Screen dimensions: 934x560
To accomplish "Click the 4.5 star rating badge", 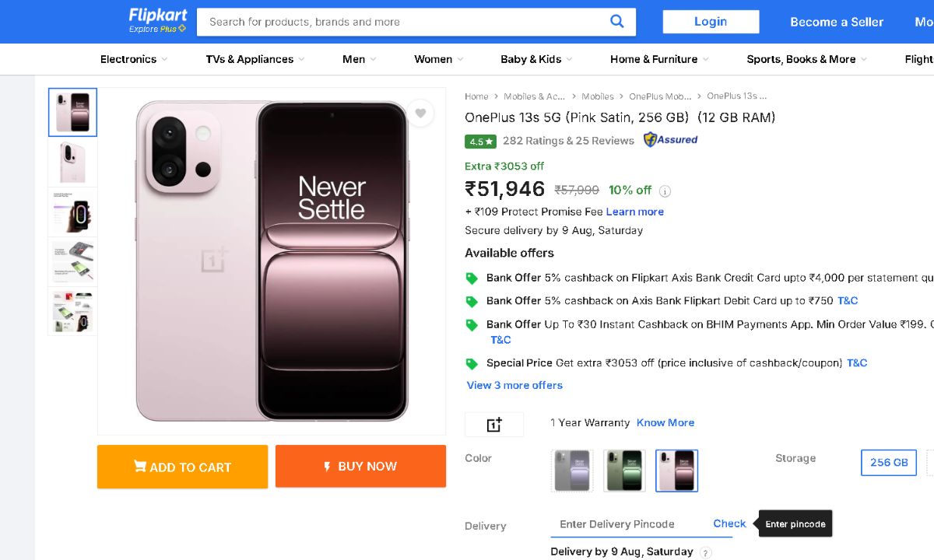I will [x=480, y=142].
